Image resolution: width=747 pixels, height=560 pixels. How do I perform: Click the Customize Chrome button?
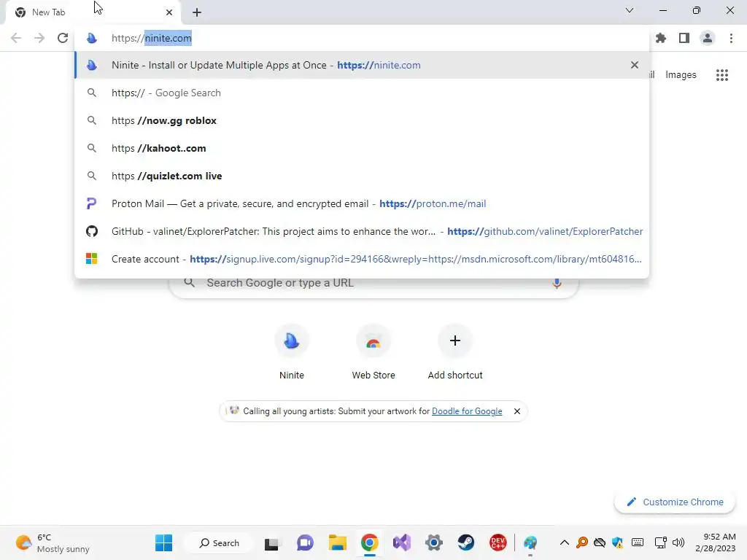[675, 502]
